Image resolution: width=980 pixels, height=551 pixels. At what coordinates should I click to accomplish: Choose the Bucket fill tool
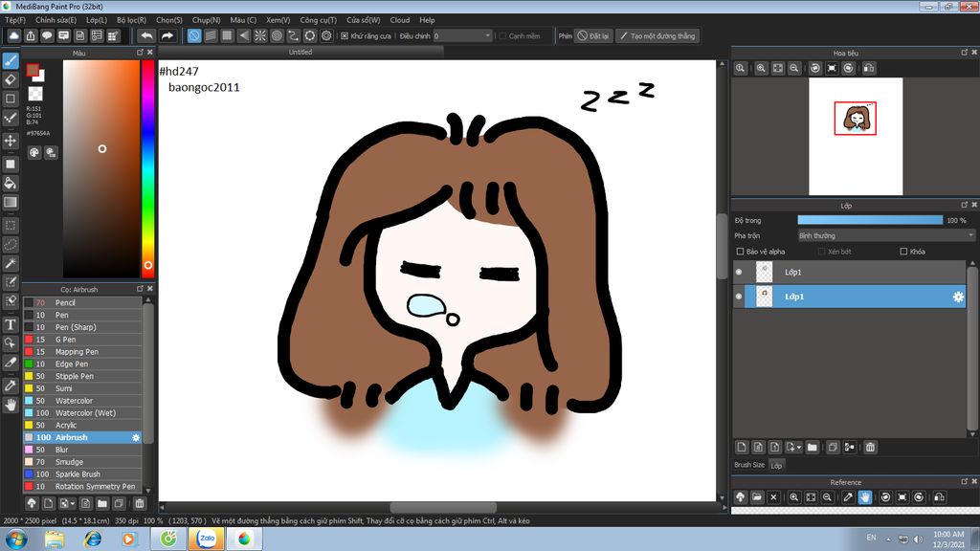click(11, 183)
